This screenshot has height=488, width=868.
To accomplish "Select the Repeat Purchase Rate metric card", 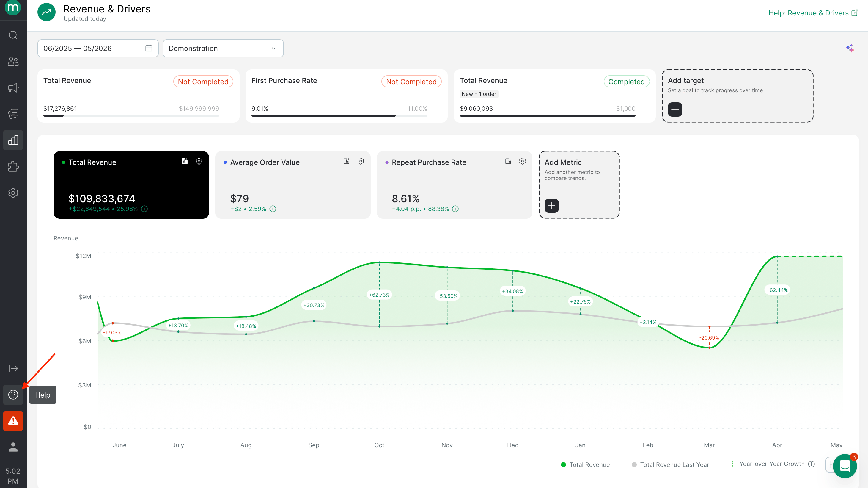I will coord(455,185).
